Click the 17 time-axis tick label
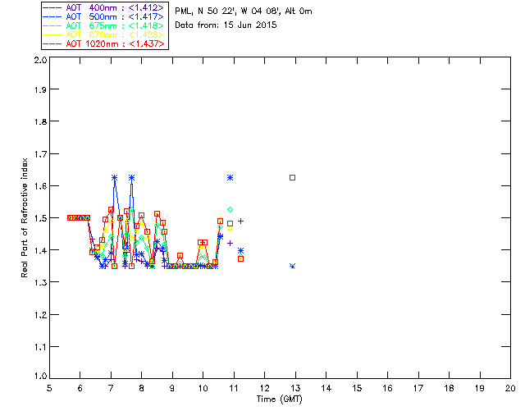The image size is (525, 420). (418, 388)
